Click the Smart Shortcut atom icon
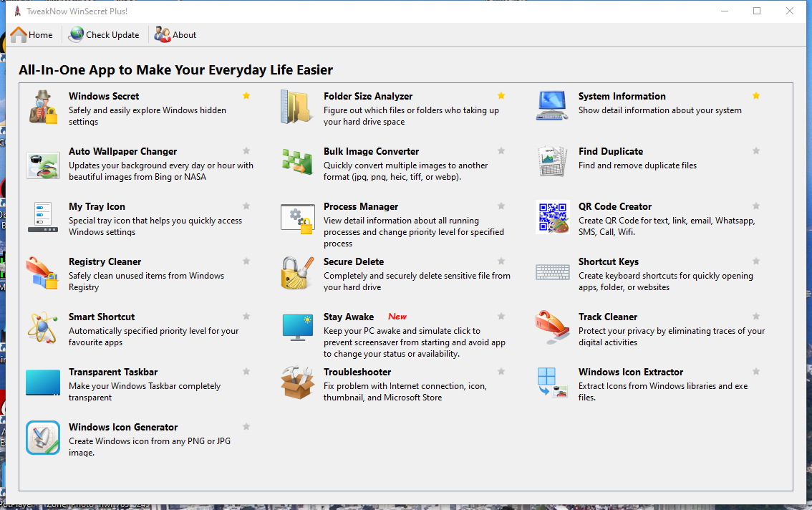Viewport: 812px width, 510px height. coord(42,328)
